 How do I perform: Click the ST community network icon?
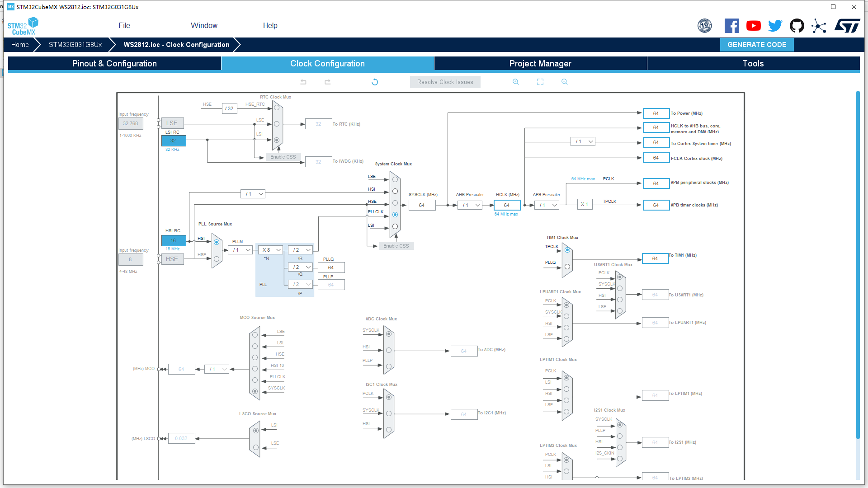[819, 26]
